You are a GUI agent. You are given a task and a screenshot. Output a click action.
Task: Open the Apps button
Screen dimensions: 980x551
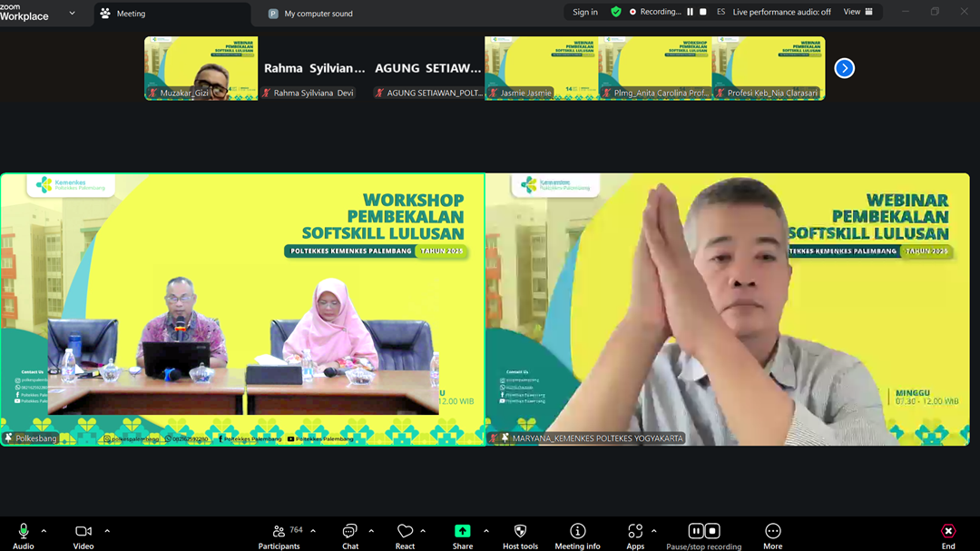coord(635,536)
